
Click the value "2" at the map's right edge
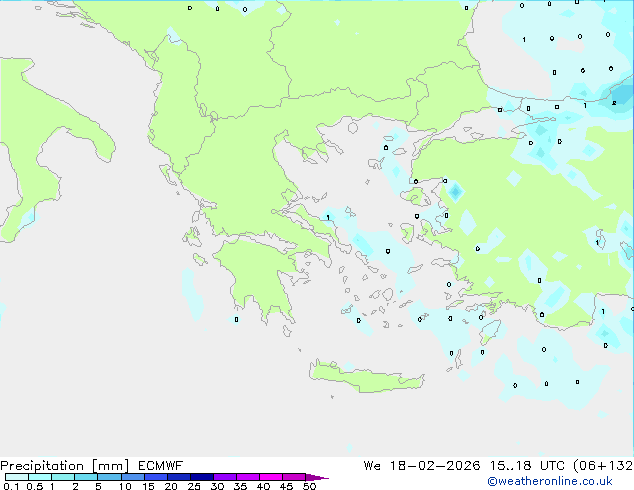click(614, 103)
